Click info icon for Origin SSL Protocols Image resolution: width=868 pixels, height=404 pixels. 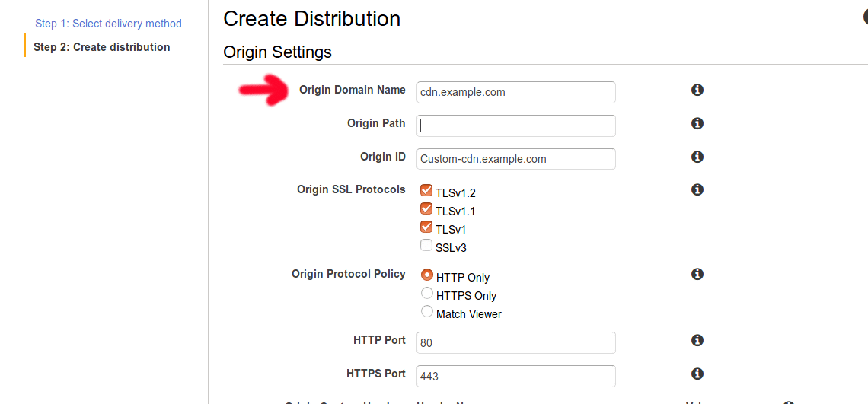pos(697,189)
